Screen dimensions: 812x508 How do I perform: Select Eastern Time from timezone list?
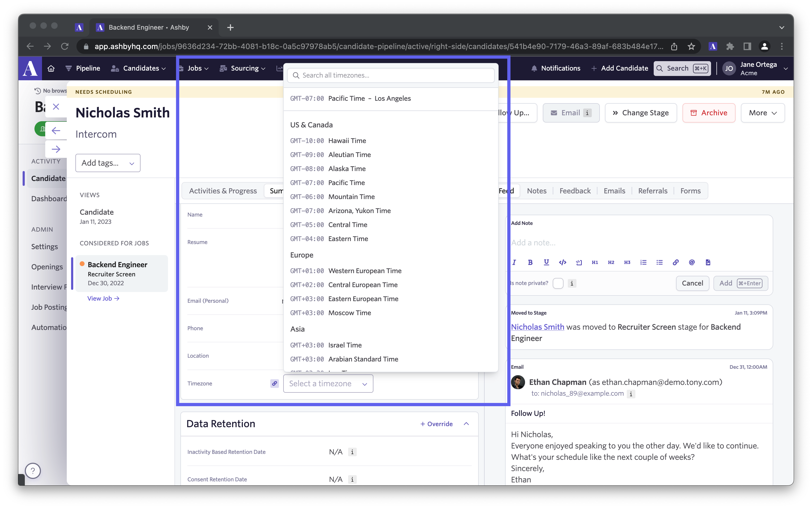click(348, 239)
